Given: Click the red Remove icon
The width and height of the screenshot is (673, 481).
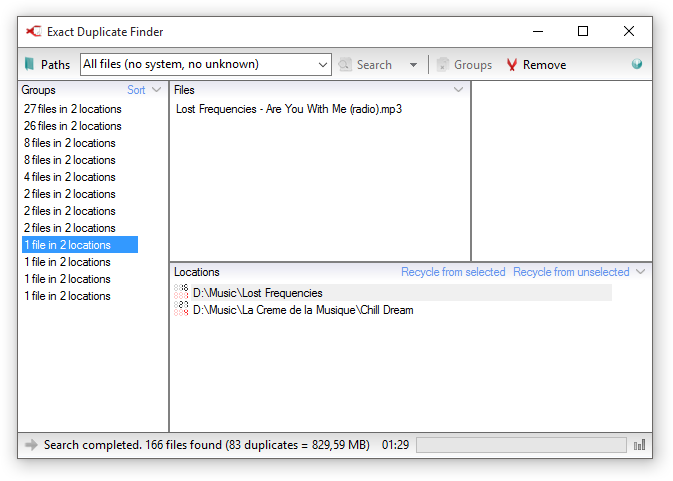Looking at the screenshot, I should coord(512,65).
